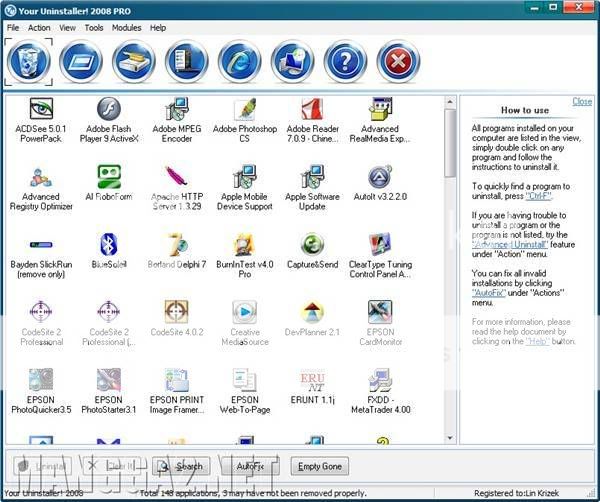This screenshot has width=600, height=502.
Task: Select Advanced RealMedia Exp... program icon
Action: (380, 109)
